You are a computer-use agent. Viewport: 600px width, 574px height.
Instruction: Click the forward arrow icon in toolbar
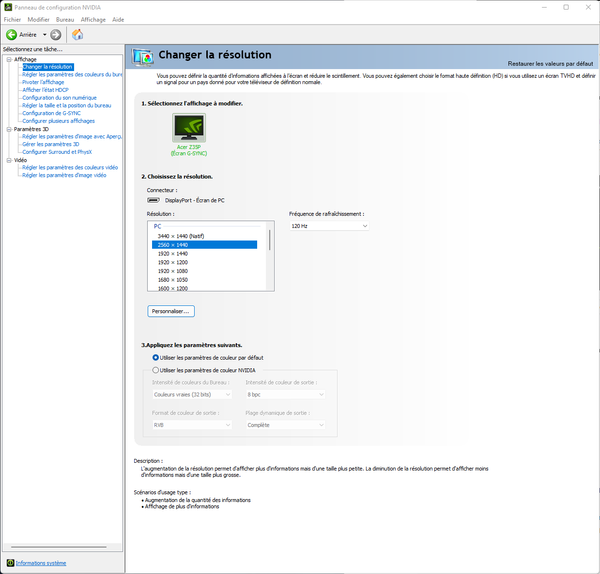pyautogui.click(x=56, y=35)
